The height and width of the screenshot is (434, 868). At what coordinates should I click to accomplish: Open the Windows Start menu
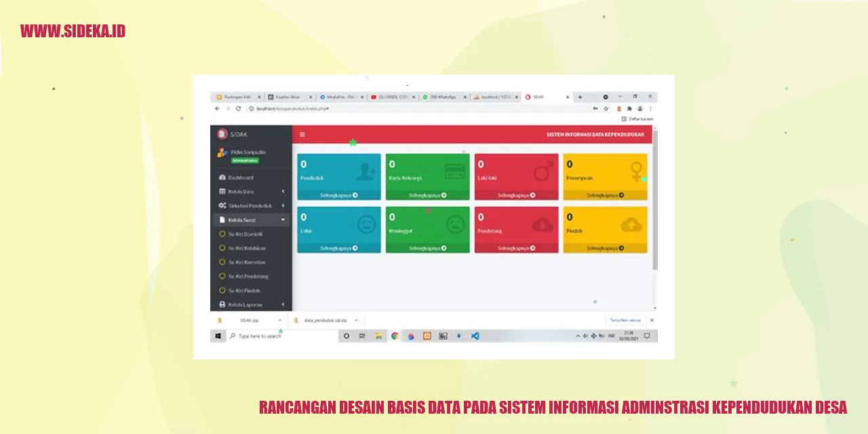point(218,336)
